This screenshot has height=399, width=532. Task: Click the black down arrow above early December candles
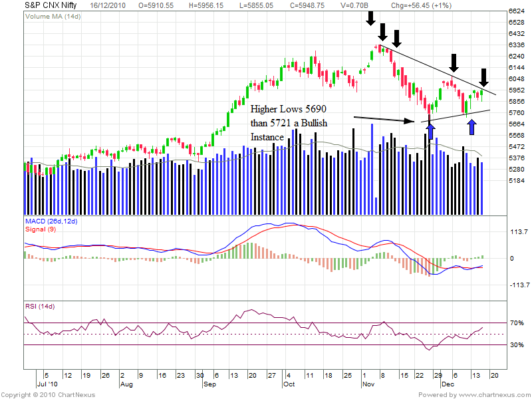[454, 63]
